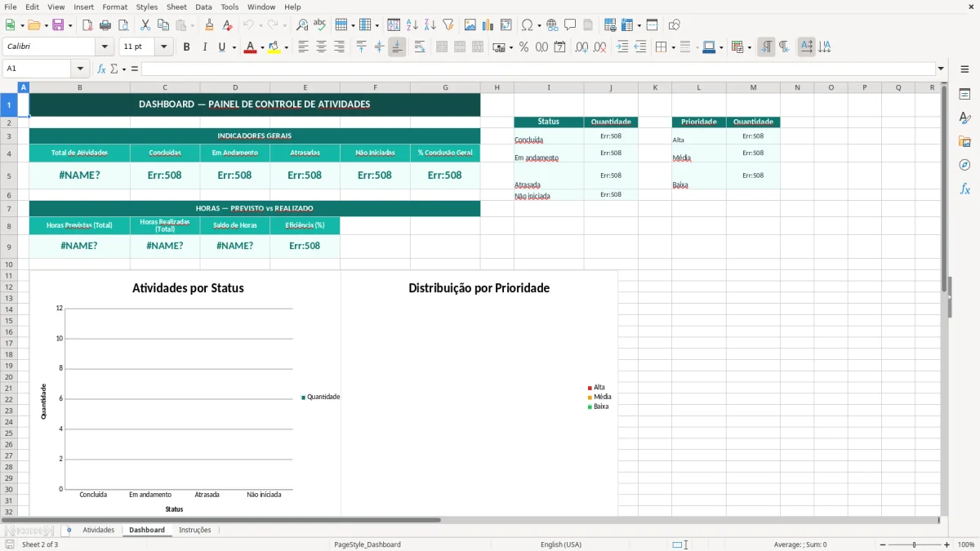Open the Format menu
The height and width of the screenshot is (551, 980).
point(114,7)
